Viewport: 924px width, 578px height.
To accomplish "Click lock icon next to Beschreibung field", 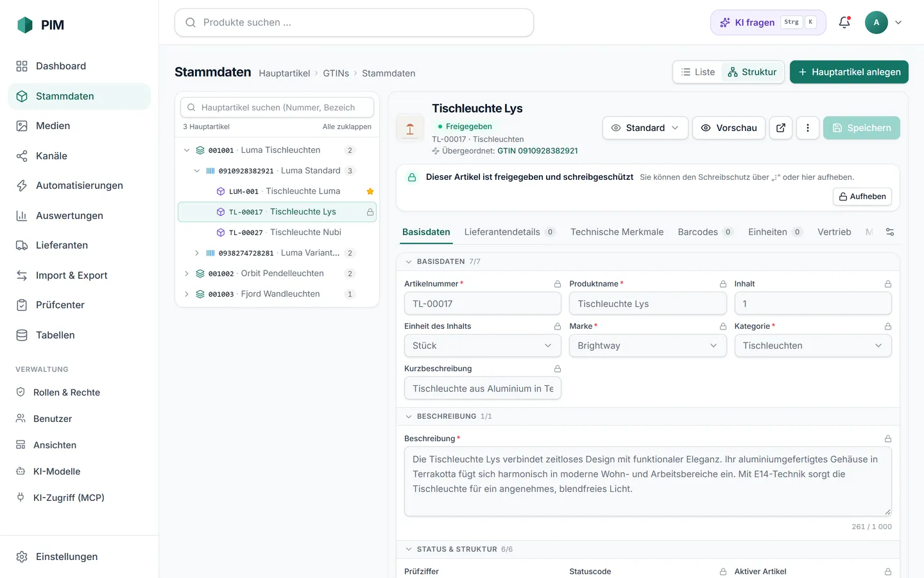I will [x=888, y=439].
